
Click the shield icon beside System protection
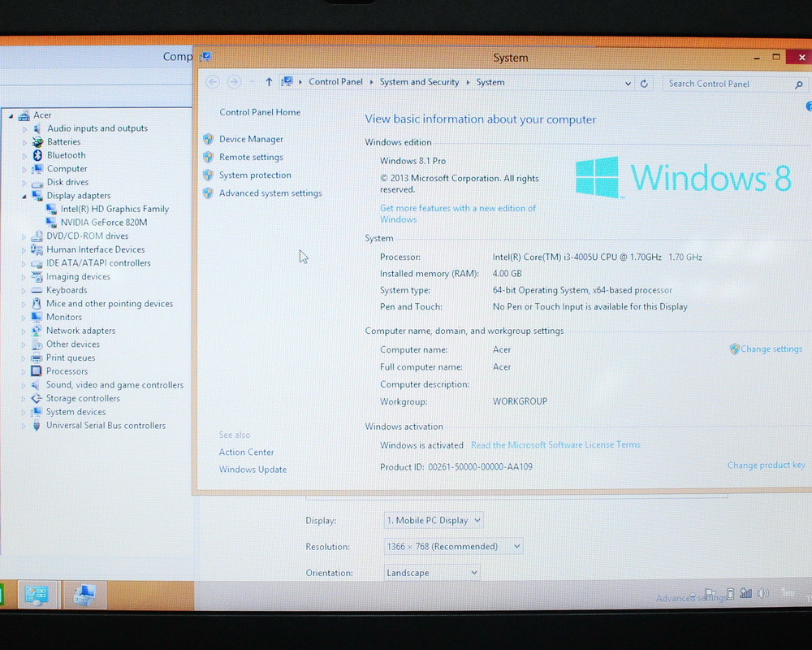click(x=208, y=175)
